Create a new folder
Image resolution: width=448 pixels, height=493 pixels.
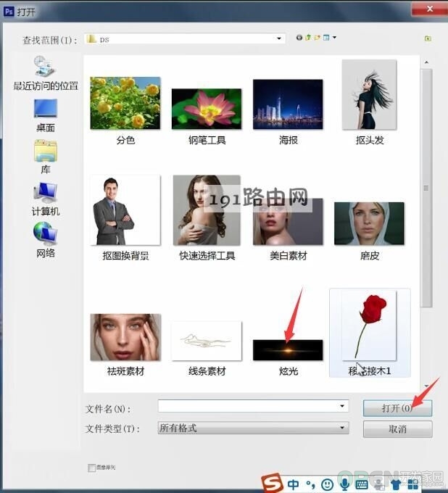click(318, 38)
